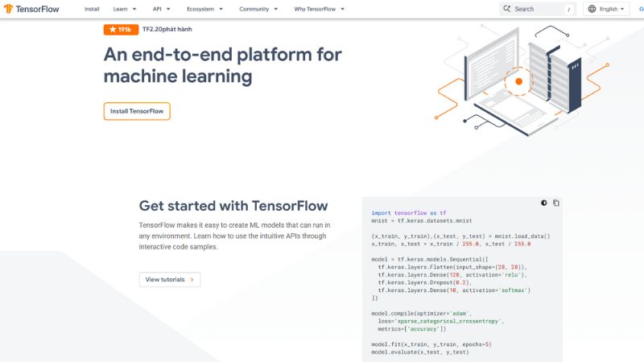The image size is (644, 362).
Task: Open the TF2.20 release announcement link
Action: (x=167, y=29)
